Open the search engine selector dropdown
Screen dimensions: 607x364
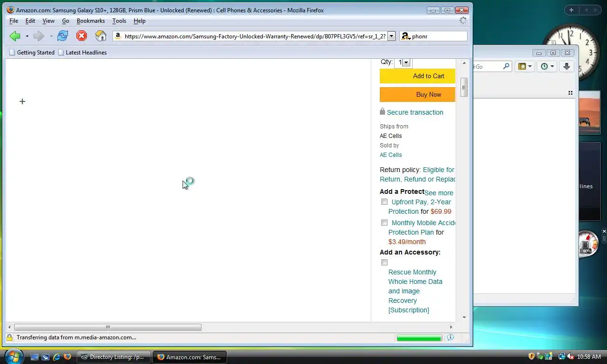406,36
